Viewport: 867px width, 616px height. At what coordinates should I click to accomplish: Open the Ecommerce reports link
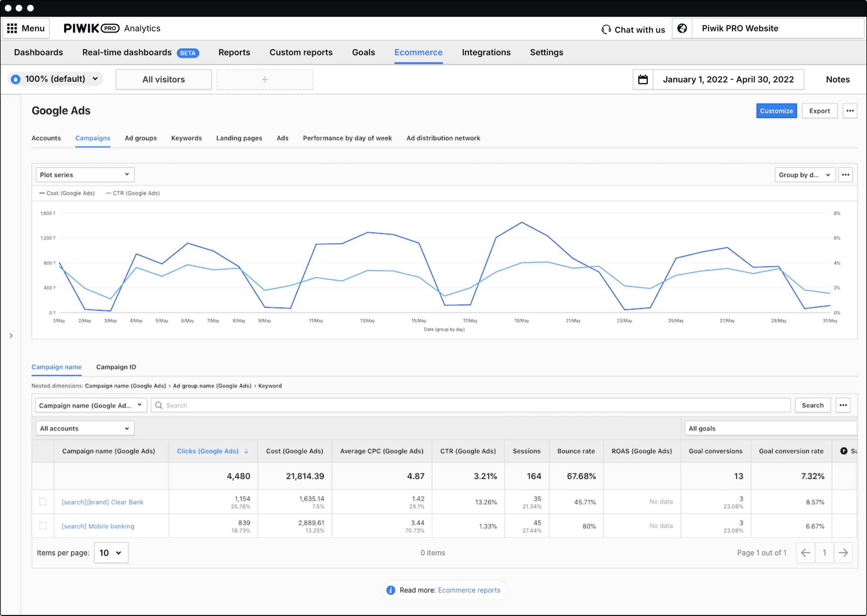point(469,590)
